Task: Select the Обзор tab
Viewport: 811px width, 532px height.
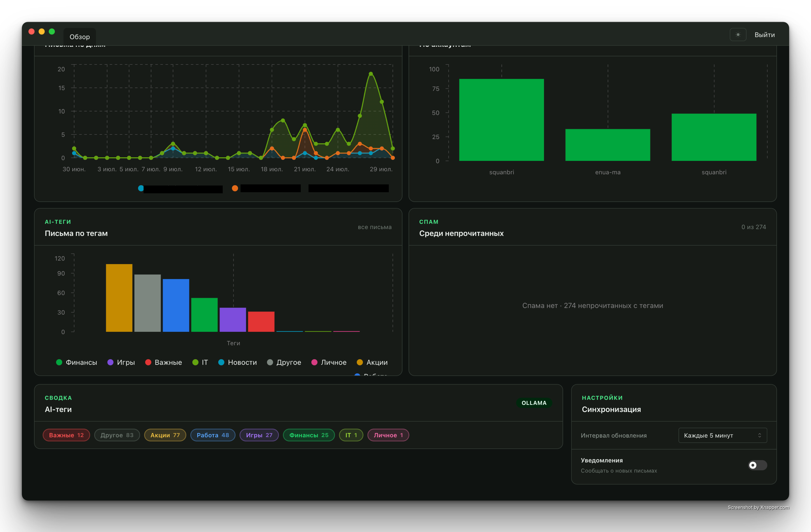Action: pos(80,37)
